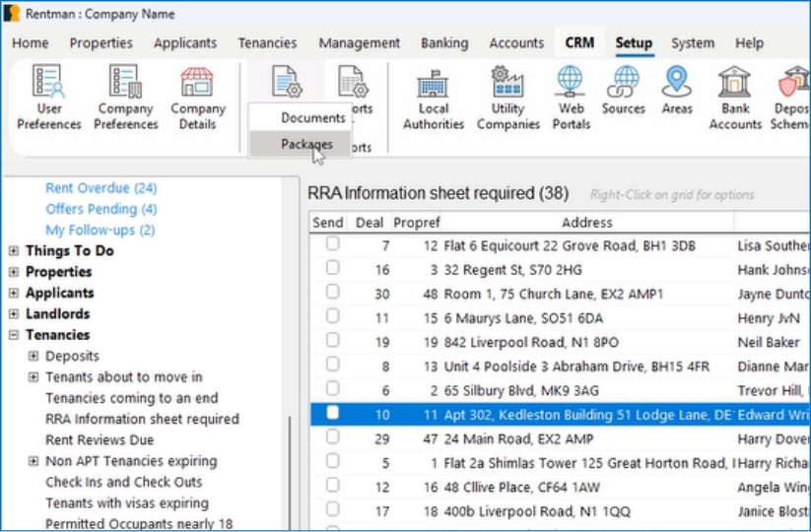Open Company Preferences
This screenshot has height=532, width=811.
126,97
